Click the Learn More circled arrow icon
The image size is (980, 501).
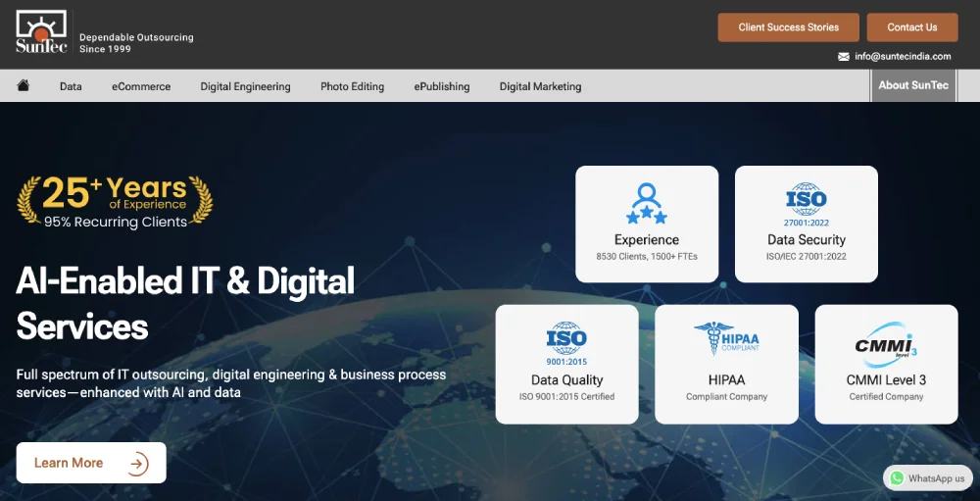point(137,464)
